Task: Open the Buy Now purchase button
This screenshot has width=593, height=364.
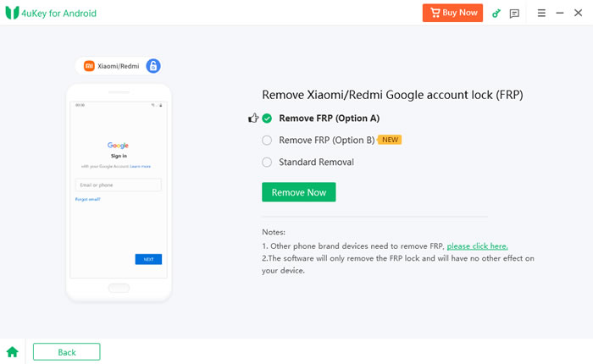Action: [x=452, y=13]
